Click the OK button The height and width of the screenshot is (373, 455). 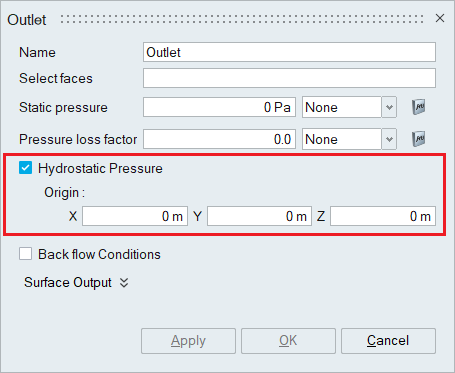[x=288, y=341]
